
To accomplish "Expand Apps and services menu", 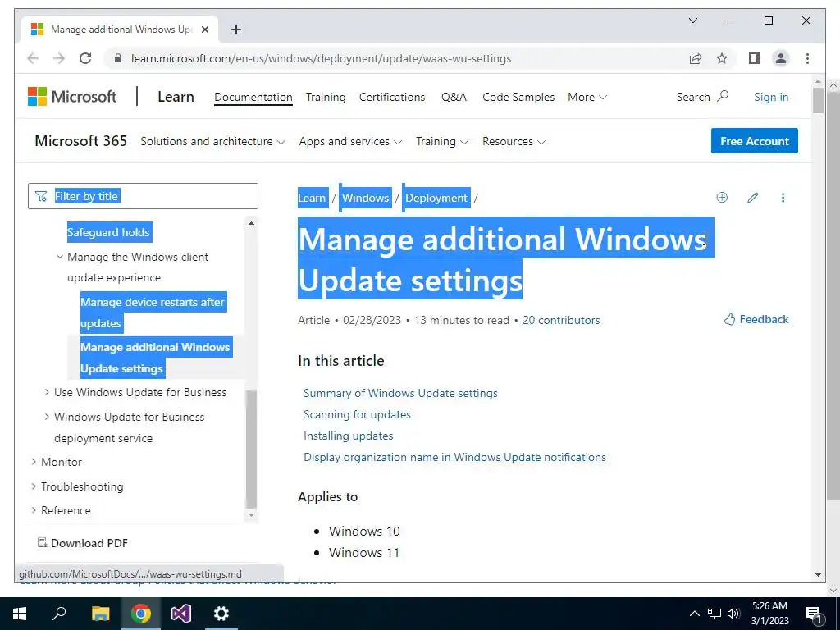I will pyautogui.click(x=350, y=141).
